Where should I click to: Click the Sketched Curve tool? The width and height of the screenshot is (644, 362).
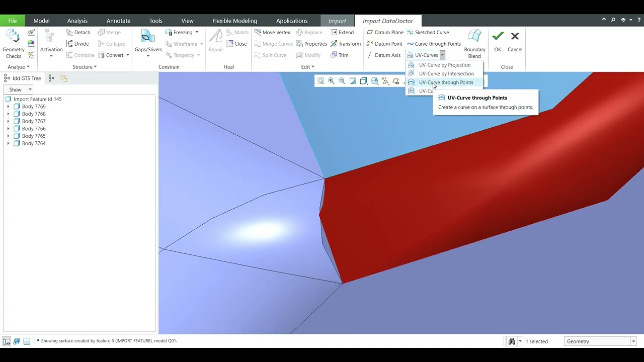click(428, 32)
